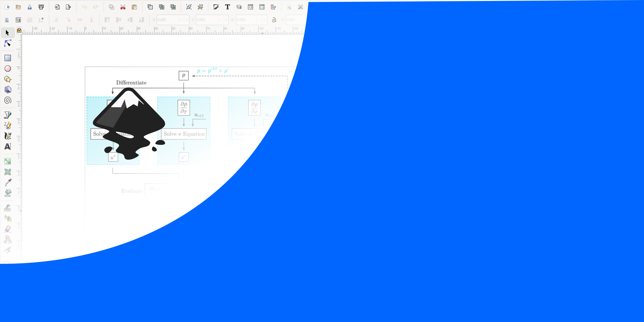Paste from clipboard
This screenshot has width=644, height=322.
[134, 7]
